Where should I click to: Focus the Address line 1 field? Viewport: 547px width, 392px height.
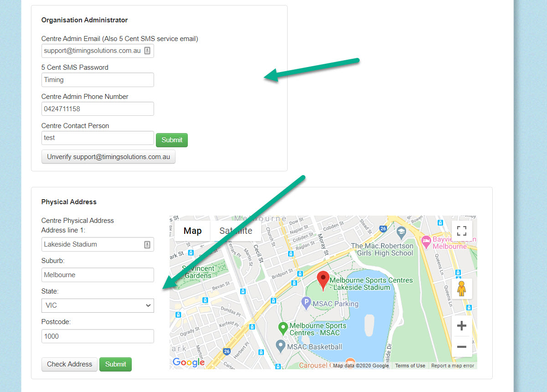(98, 244)
